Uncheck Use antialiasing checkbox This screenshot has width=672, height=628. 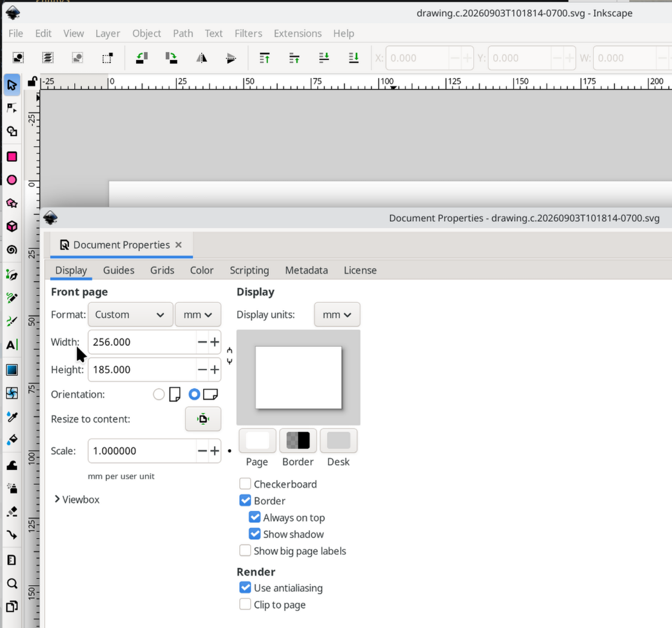(x=245, y=588)
